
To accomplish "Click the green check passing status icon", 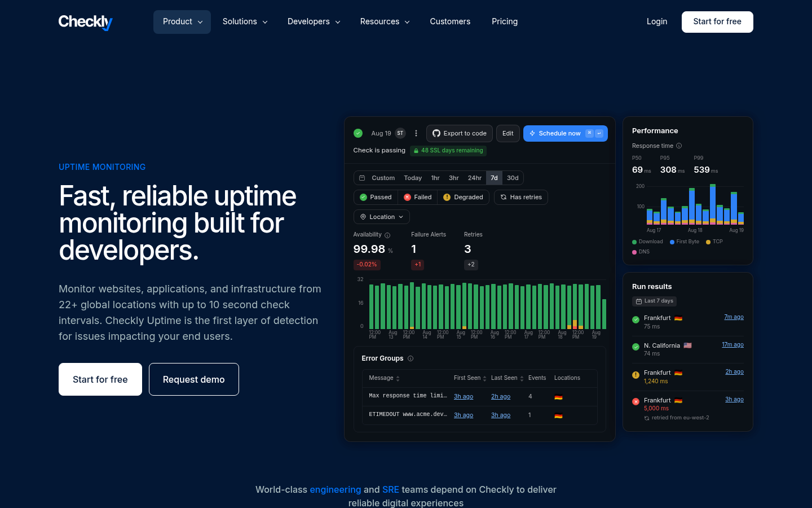I will [358, 133].
